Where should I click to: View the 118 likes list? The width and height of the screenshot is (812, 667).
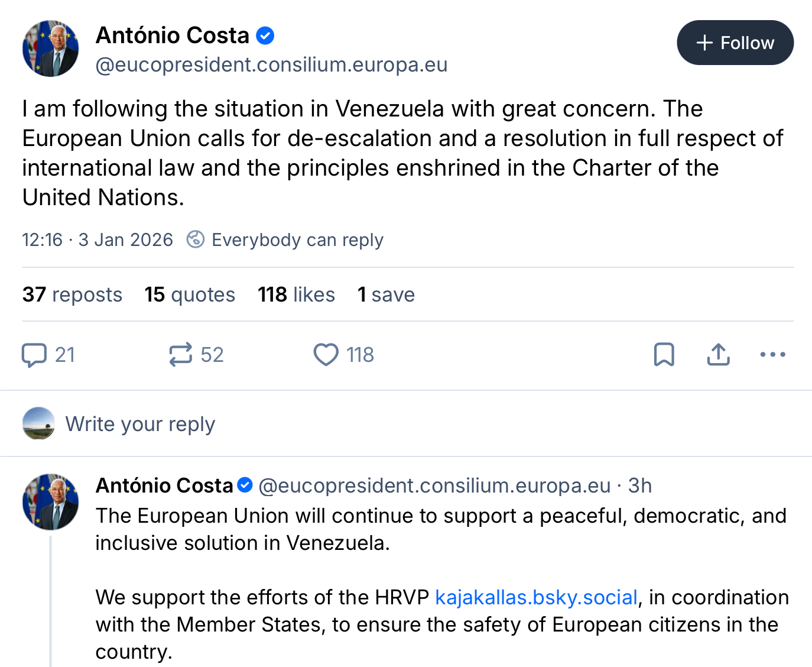tap(296, 294)
